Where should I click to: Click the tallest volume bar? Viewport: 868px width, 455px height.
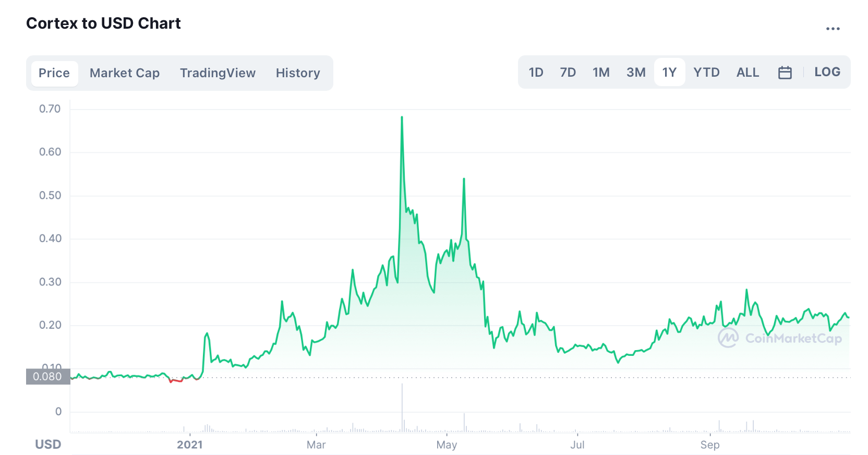(402, 407)
